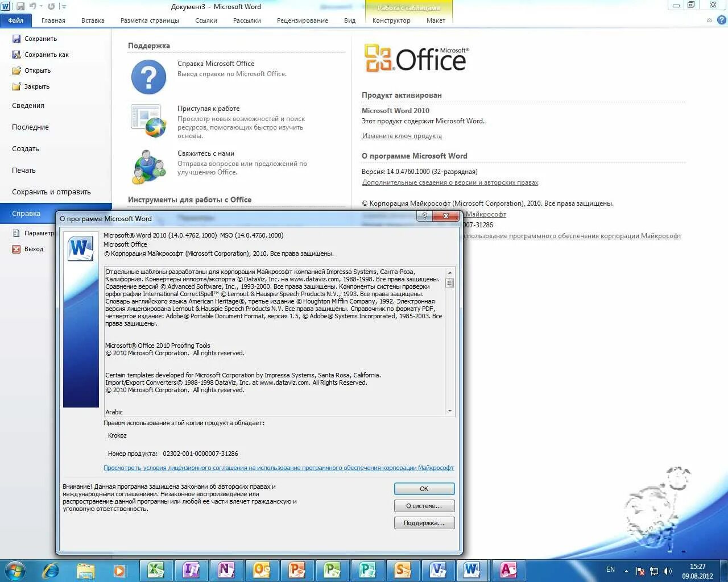The width and height of the screenshot is (728, 582).
Task: Click Справка Microsoft Office heading
Action: (x=216, y=64)
